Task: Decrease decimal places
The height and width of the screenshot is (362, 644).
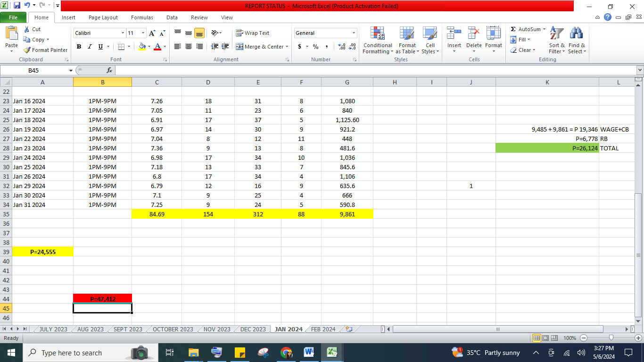Action: (x=352, y=47)
